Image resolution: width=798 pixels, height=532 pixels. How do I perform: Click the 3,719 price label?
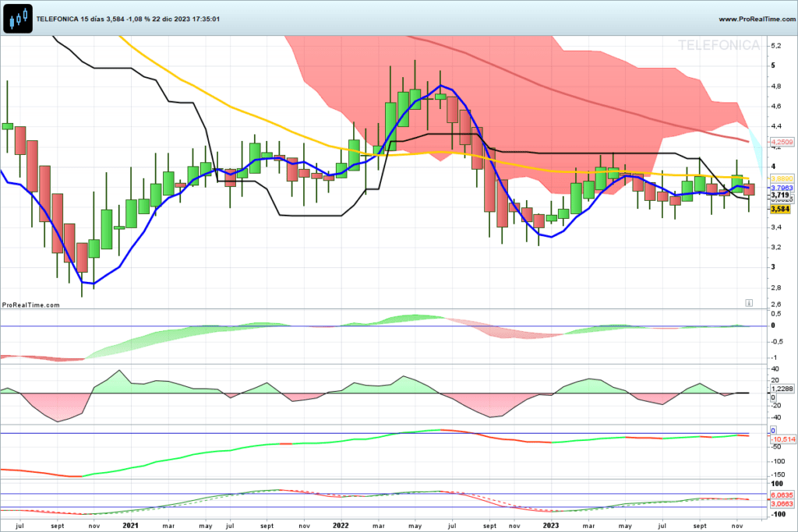tap(780, 195)
